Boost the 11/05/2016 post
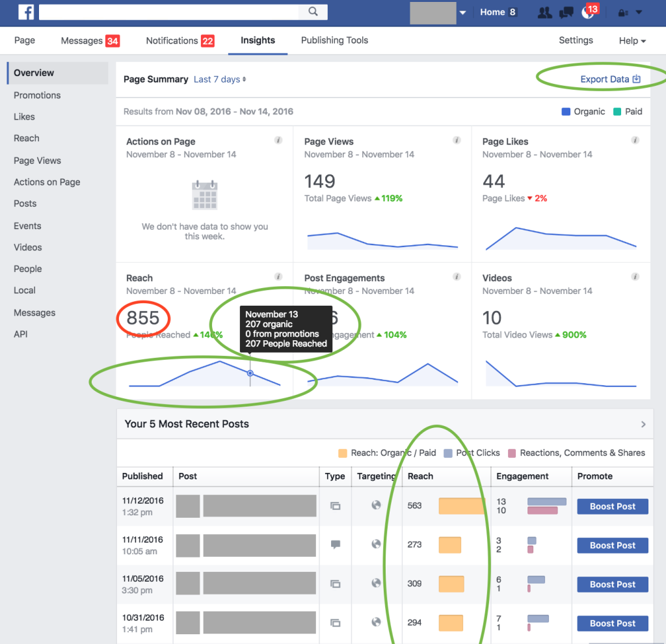Screen dimensions: 666x644 pos(612,584)
